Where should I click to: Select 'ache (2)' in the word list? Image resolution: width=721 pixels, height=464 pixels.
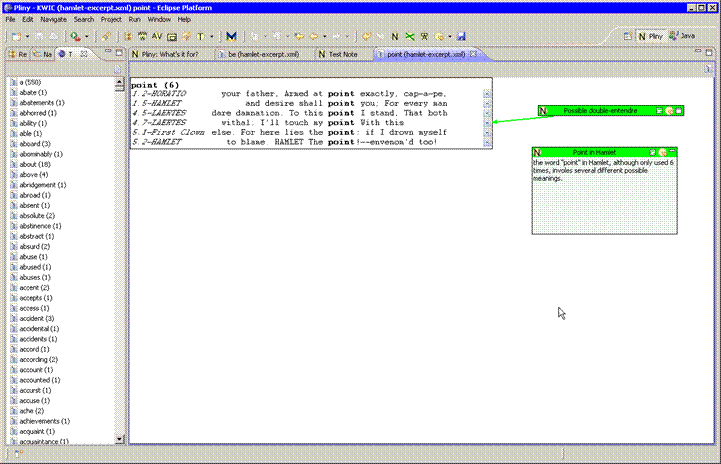pos(31,411)
